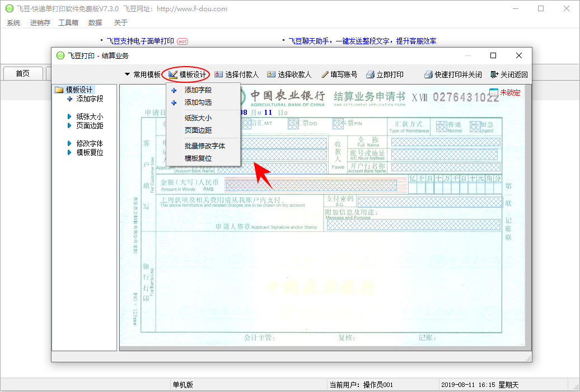Viewport: 580px width, 392px height.
Task: Click the 关闭返回 exit icon
Action: [x=494, y=75]
